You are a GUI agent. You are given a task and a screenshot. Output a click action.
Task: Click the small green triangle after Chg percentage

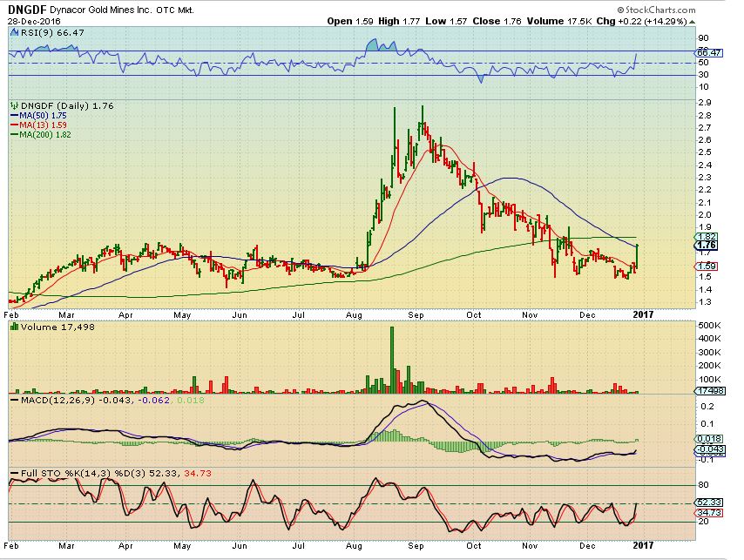695,20
